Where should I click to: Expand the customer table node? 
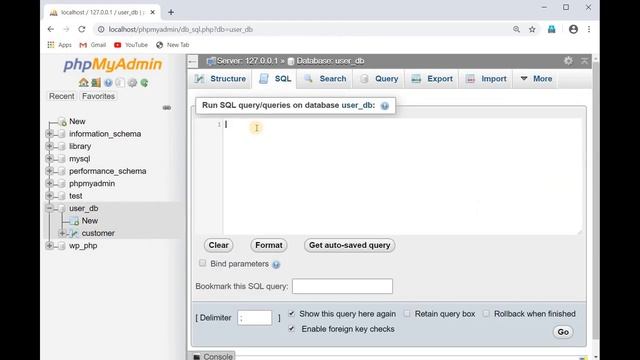click(62, 233)
